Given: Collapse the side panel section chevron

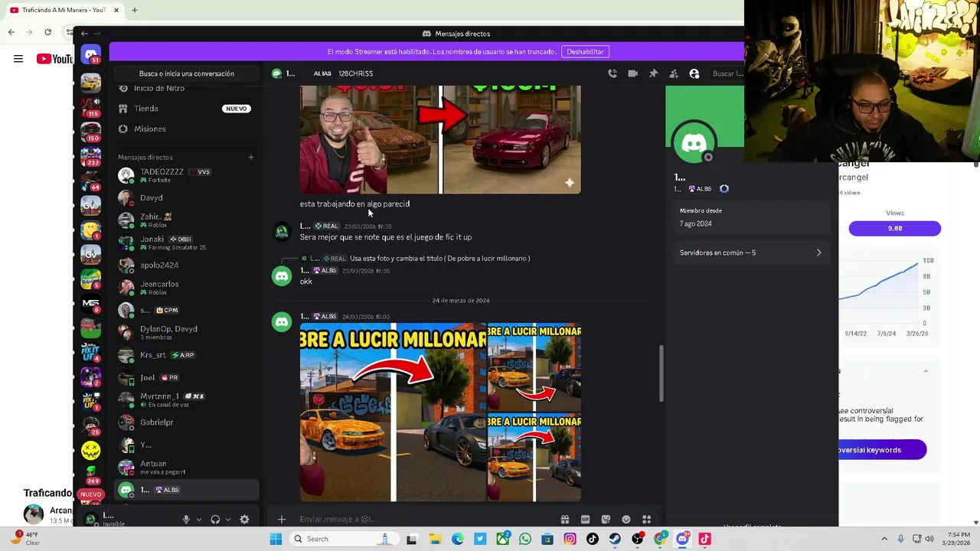Looking at the screenshot, I should [x=926, y=371].
